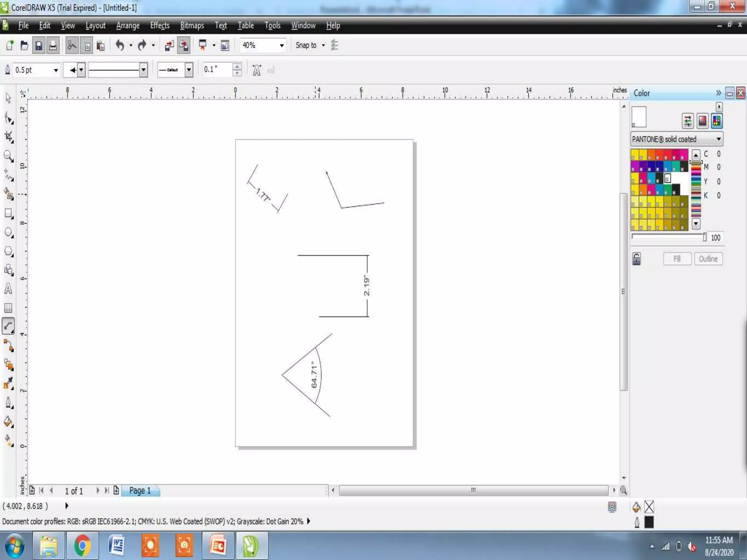
Task: Switch to color palettes view button
Action: 716,121
